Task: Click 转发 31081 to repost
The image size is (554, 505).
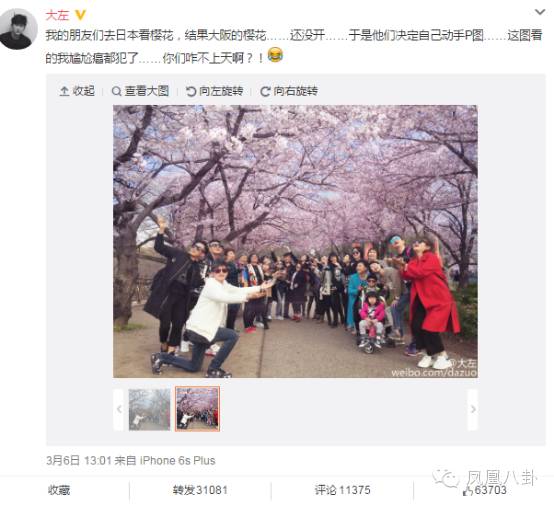Action: tap(200, 490)
